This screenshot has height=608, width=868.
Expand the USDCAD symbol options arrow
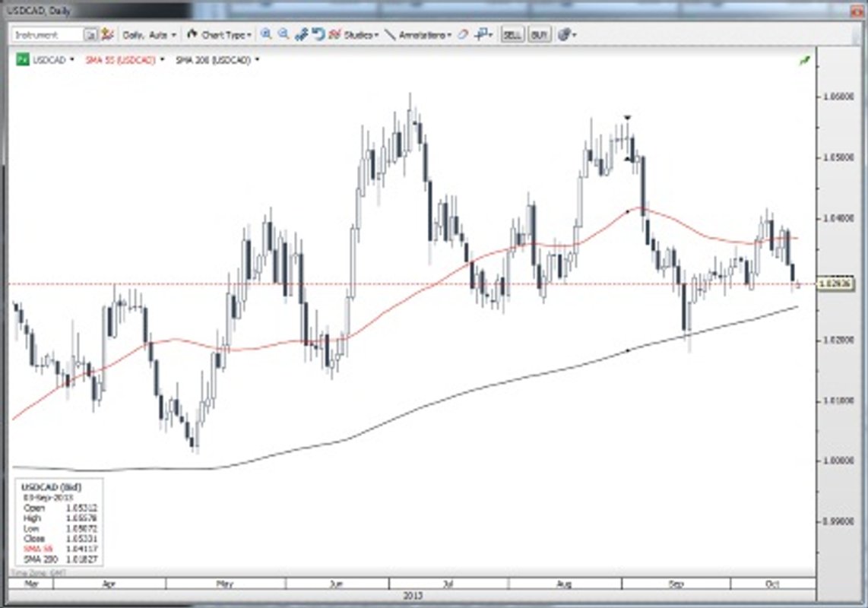point(71,60)
